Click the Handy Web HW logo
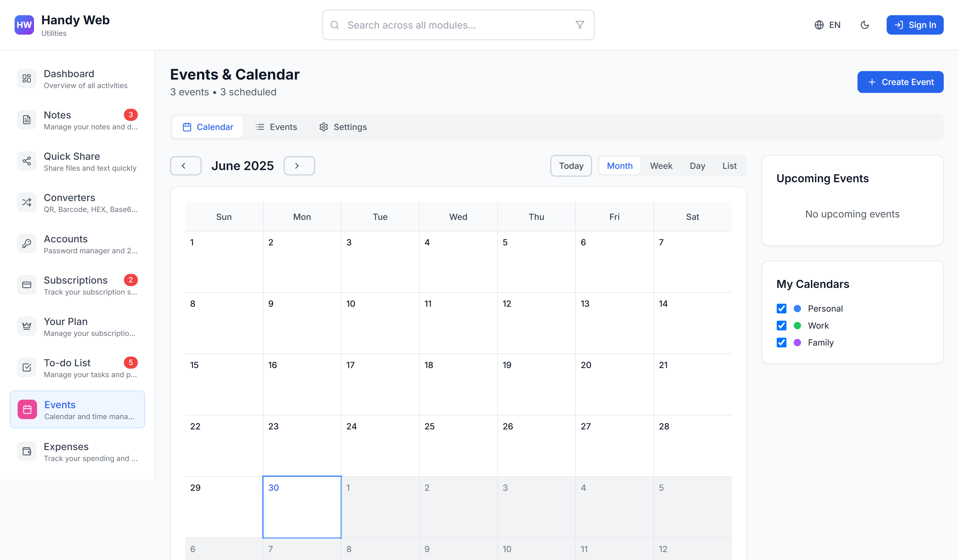958x560 pixels. pyautogui.click(x=24, y=25)
